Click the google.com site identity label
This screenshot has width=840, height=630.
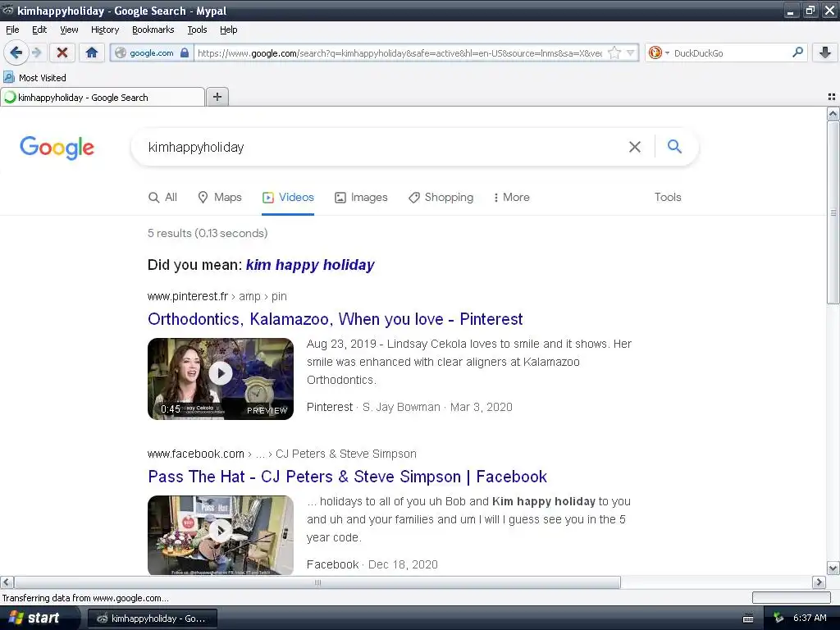point(152,53)
